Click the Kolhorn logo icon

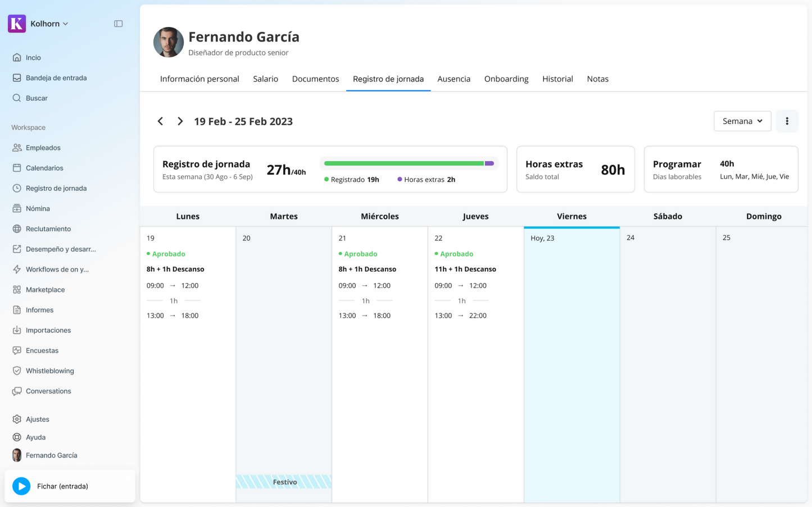17,24
